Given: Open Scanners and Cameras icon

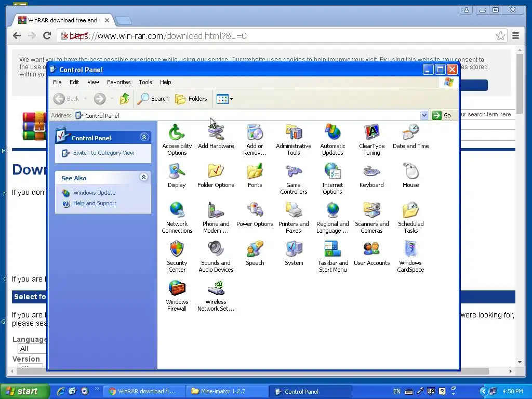Looking at the screenshot, I should pos(371,218).
